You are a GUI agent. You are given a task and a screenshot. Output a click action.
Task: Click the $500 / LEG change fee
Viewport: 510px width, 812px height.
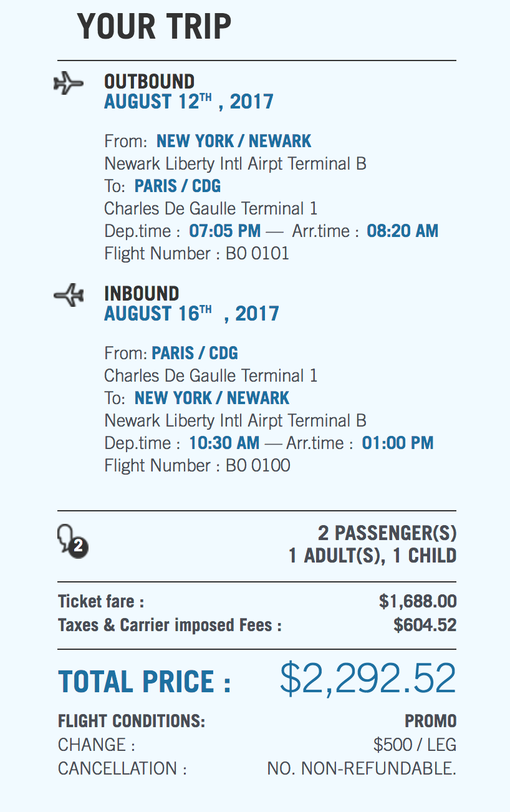click(x=415, y=745)
